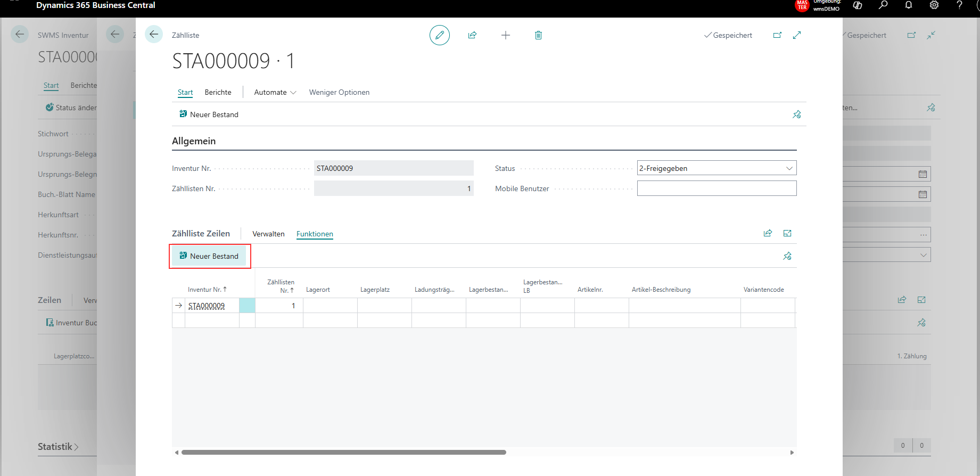Click the expand page icon beside Gespeichert

[x=797, y=35]
